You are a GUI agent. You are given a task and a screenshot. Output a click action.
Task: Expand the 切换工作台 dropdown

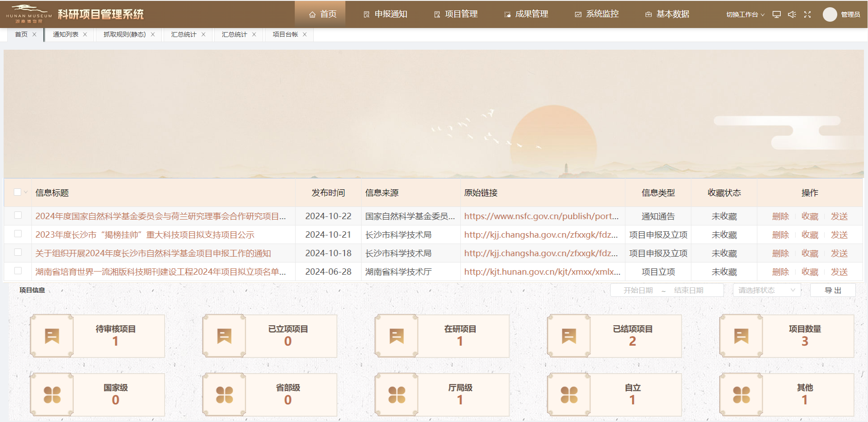click(745, 14)
